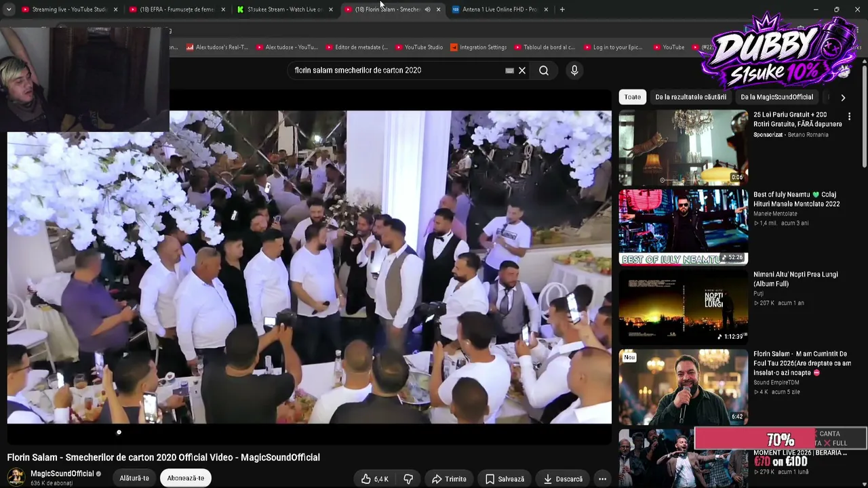868x488 pixels.
Task: Switch to Antena 1 Live Online tab
Action: 499,9
